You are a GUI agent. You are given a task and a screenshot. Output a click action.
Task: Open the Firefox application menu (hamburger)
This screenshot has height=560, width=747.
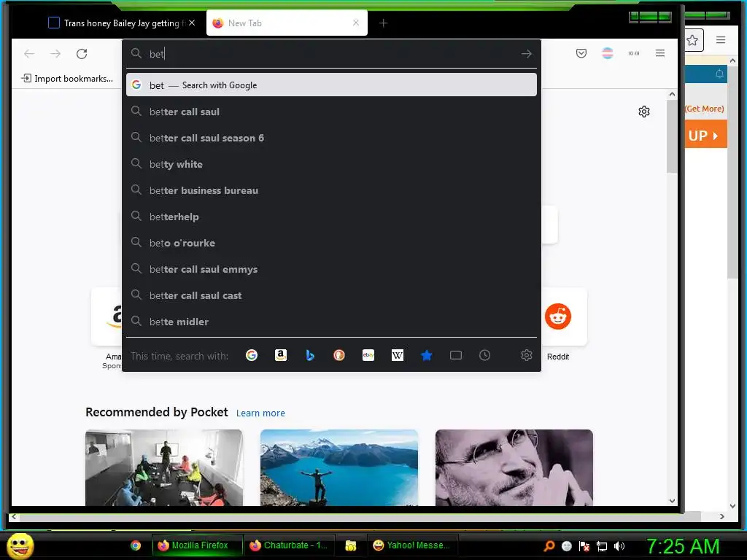coord(659,53)
